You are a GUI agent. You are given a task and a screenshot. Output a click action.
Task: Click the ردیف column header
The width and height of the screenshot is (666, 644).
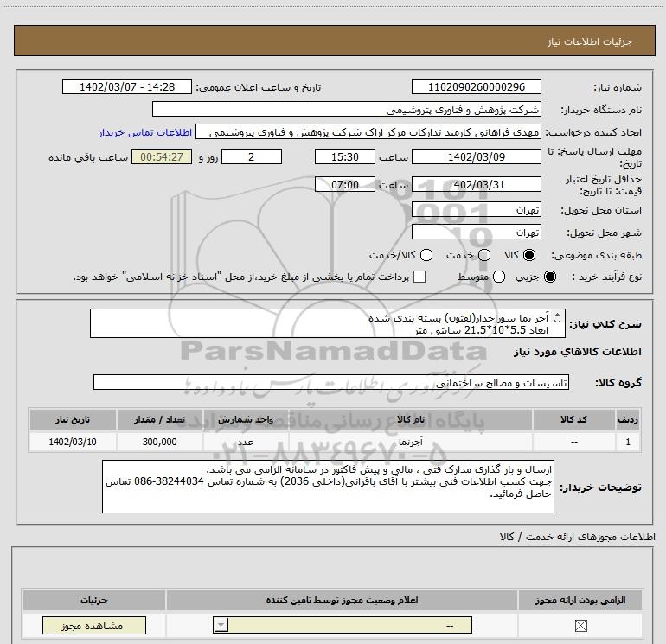tap(628, 419)
